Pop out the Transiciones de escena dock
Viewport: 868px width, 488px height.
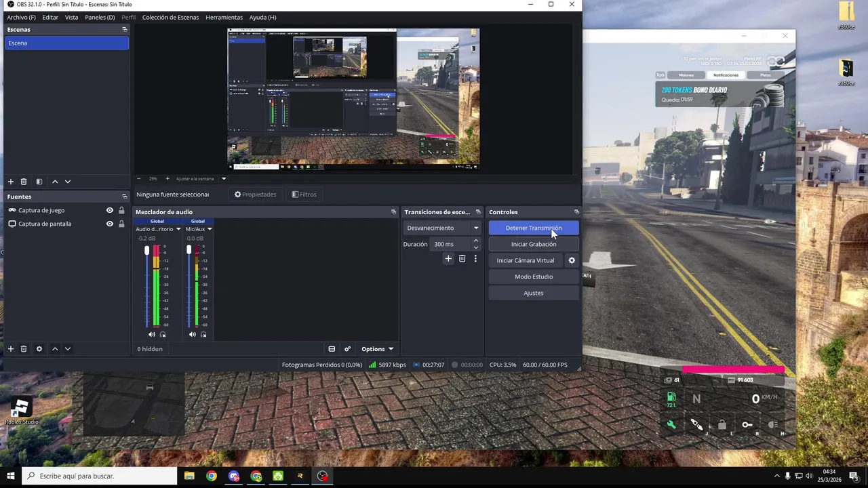tap(477, 212)
